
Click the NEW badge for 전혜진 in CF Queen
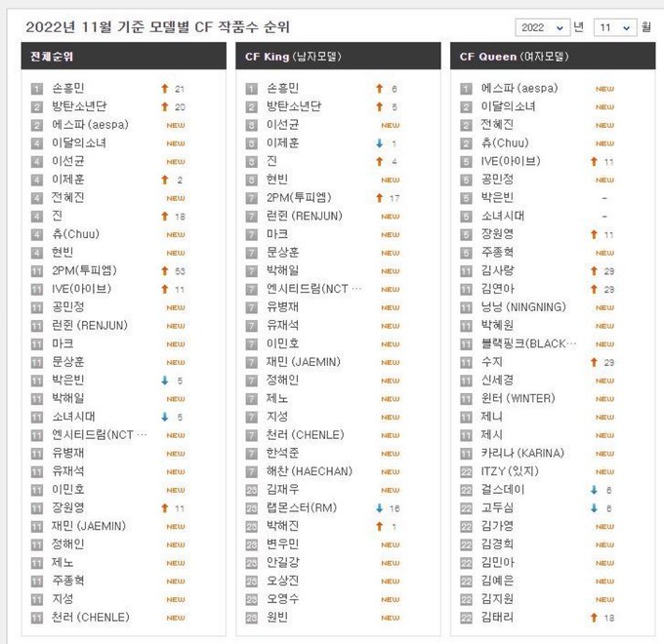point(604,125)
